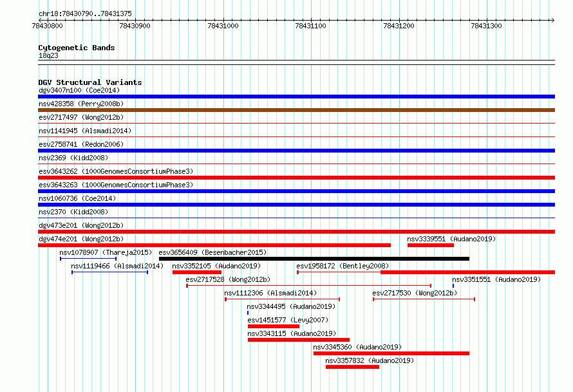This screenshot has height=392, width=573.
Task: Click the esv2717530 (Wong2012b) label
Action: pyautogui.click(x=415, y=293)
